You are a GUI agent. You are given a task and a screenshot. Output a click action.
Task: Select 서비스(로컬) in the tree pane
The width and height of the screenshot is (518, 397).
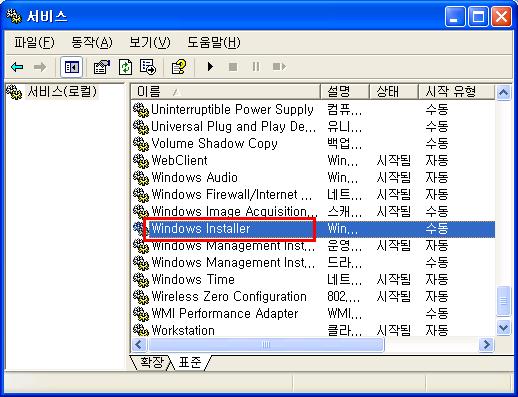tap(62, 91)
